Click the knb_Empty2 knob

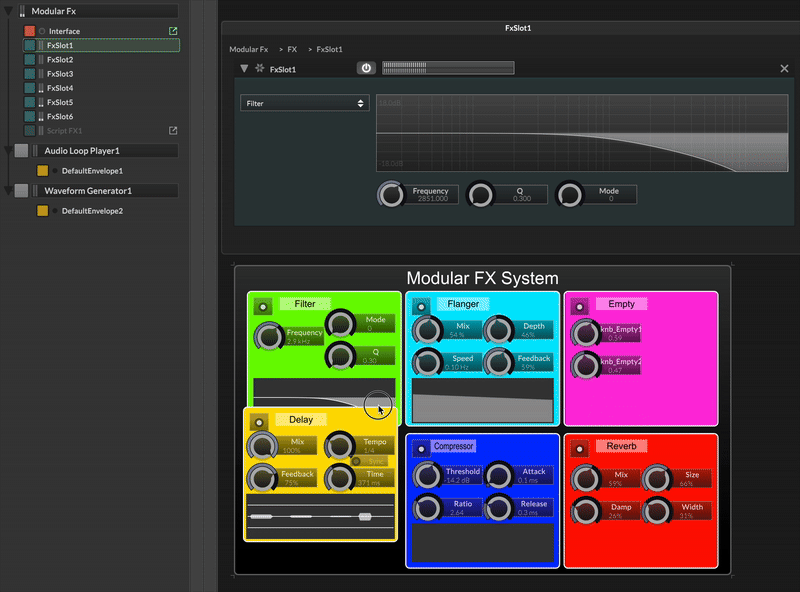(x=585, y=365)
